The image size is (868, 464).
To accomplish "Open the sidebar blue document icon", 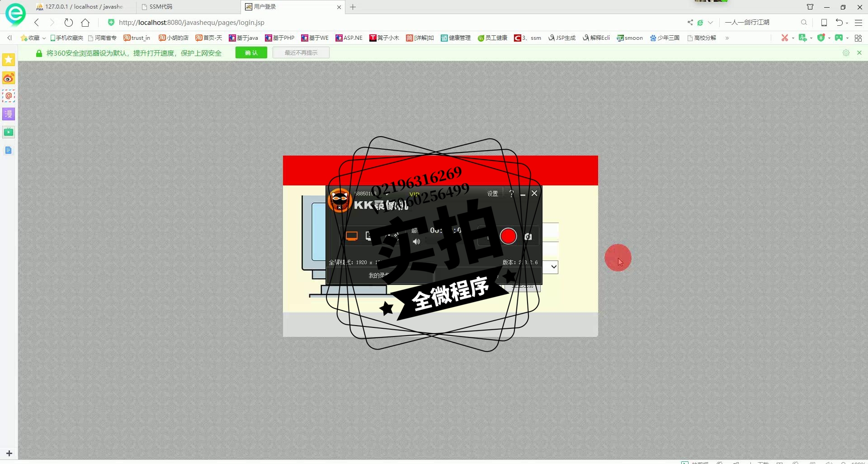I will click(x=9, y=150).
